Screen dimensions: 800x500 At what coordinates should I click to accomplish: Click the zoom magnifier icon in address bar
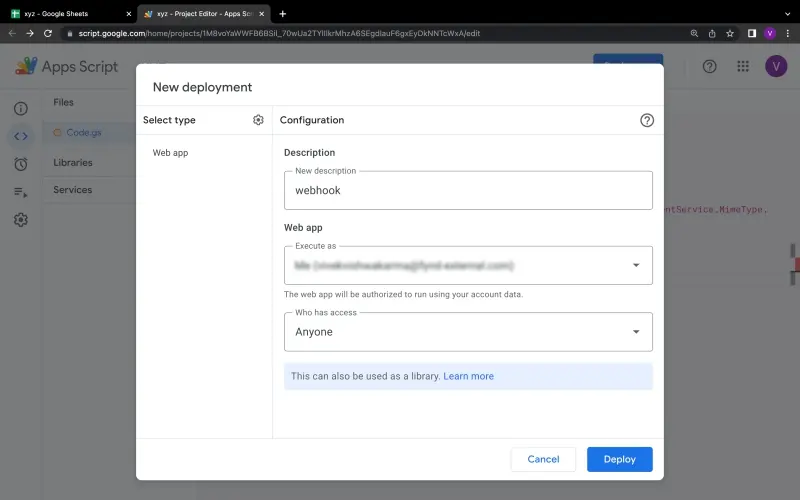click(x=694, y=33)
